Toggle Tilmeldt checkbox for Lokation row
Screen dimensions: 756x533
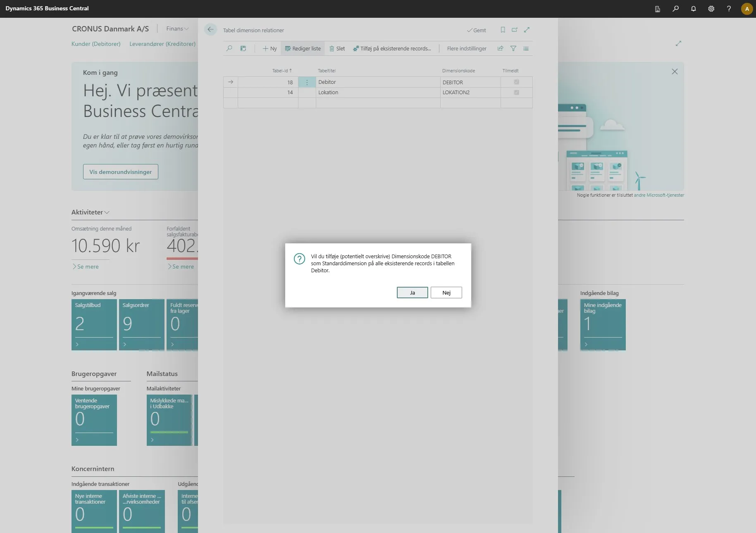(x=516, y=93)
